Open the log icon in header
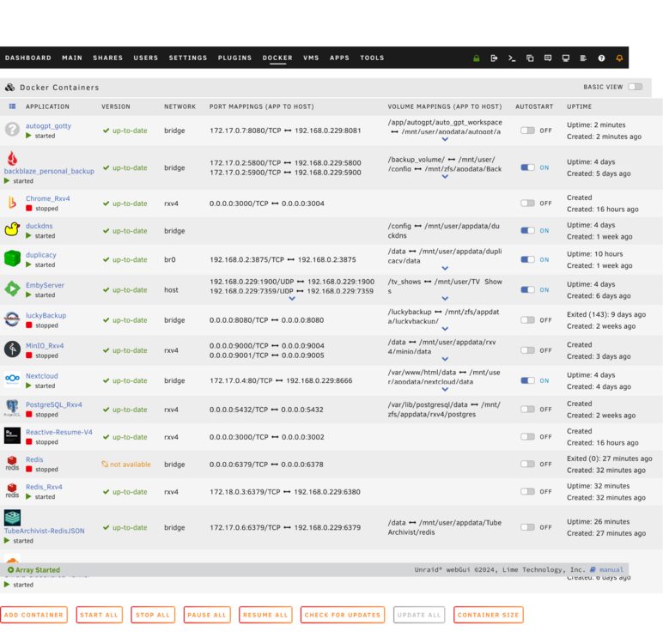The image size is (663, 644). tap(583, 58)
